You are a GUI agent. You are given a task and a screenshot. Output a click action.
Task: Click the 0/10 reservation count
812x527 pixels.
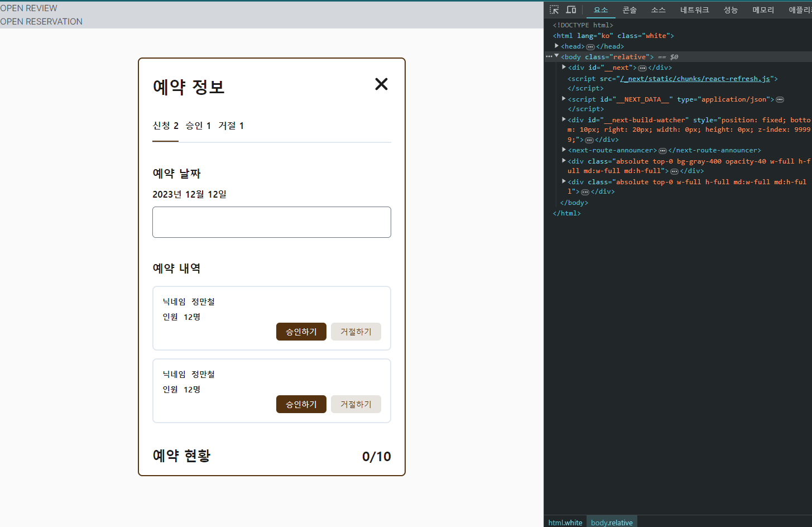coord(377,457)
